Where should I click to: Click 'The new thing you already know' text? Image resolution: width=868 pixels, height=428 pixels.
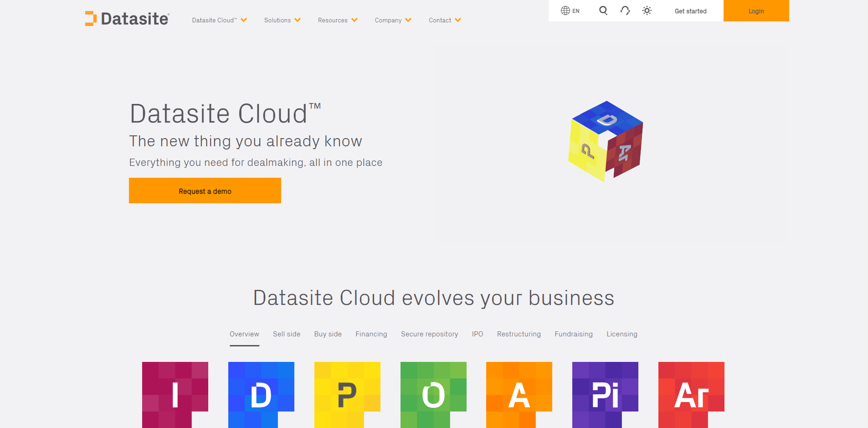tap(246, 141)
